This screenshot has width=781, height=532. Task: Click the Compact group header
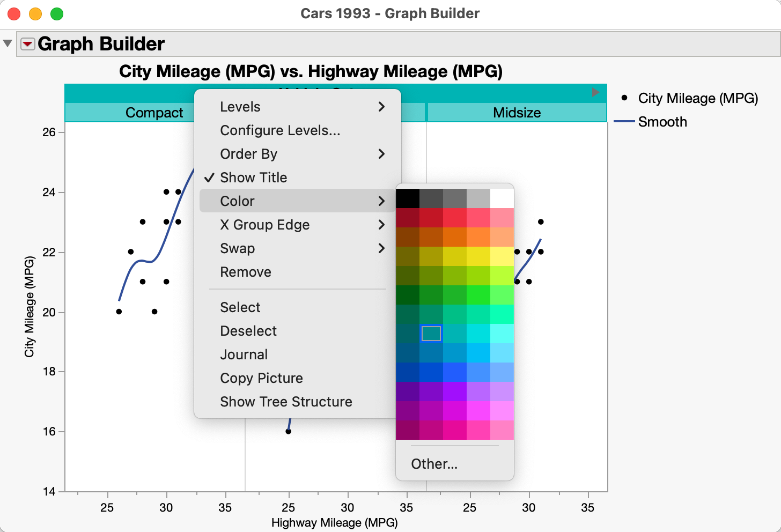[x=154, y=113]
